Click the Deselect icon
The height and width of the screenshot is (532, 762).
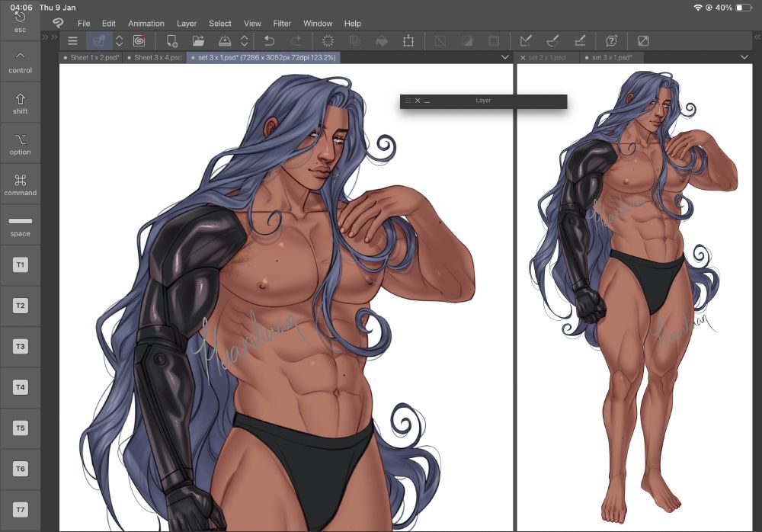[x=440, y=41]
